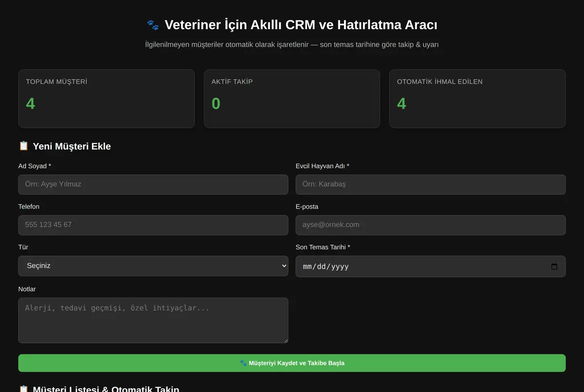Click the subtitle about ilgilenilmeyen müşteriler
Image resolution: width=584 pixels, height=392 pixels.
[292, 44]
